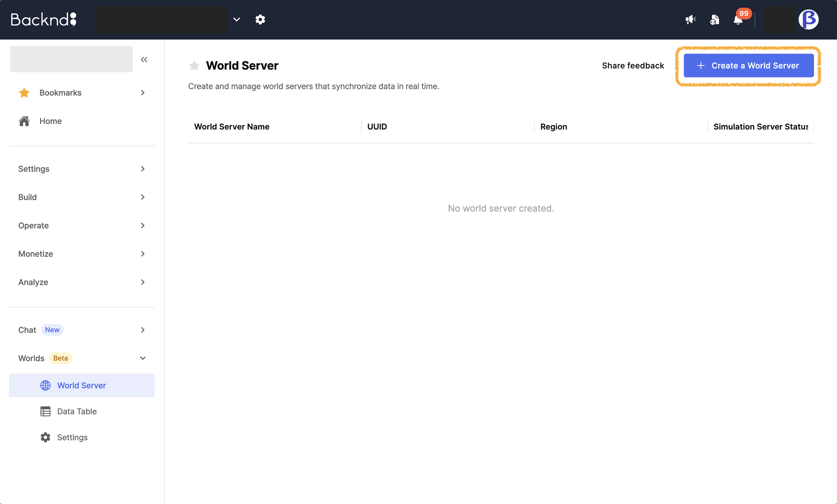Image resolution: width=837 pixels, height=504 pixels.
Task: Toggle the Operate menu section
Action: [x=81, y=225]
